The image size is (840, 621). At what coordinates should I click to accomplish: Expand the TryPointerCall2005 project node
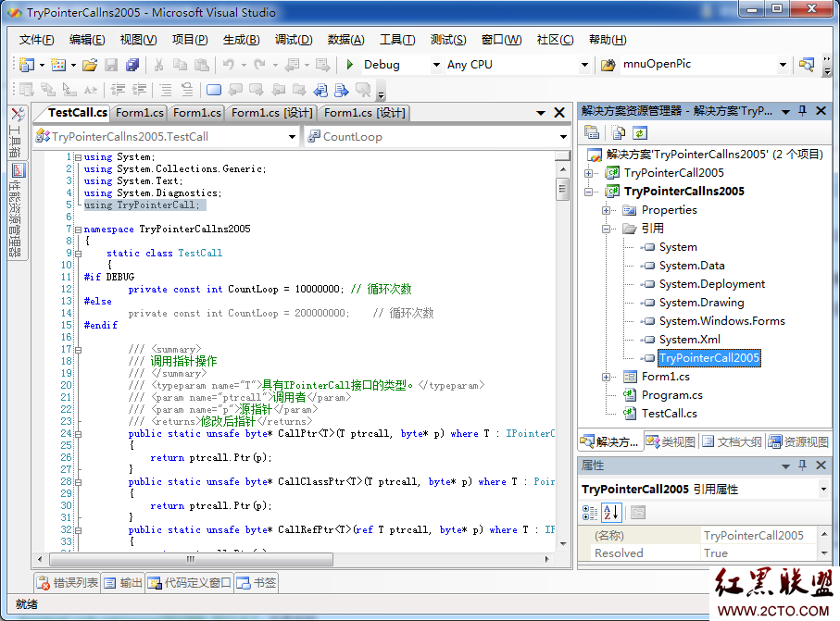(x=589, y=173)
